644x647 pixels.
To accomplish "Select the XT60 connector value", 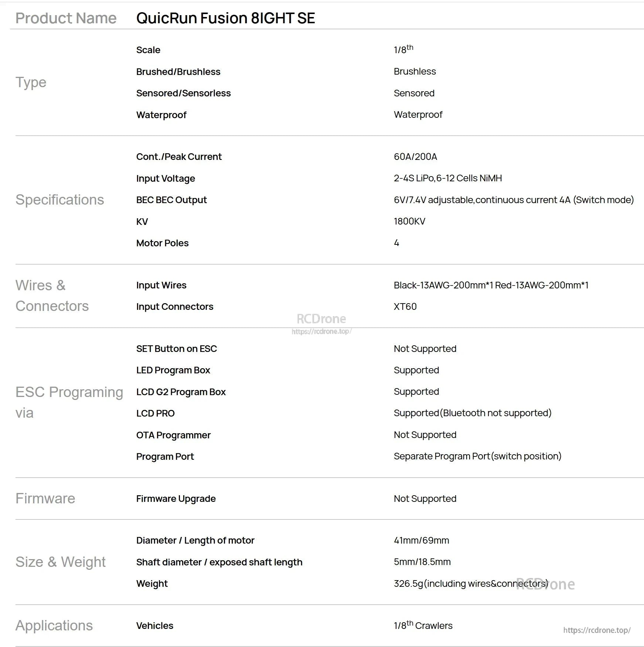I will (x=405, y=307).
